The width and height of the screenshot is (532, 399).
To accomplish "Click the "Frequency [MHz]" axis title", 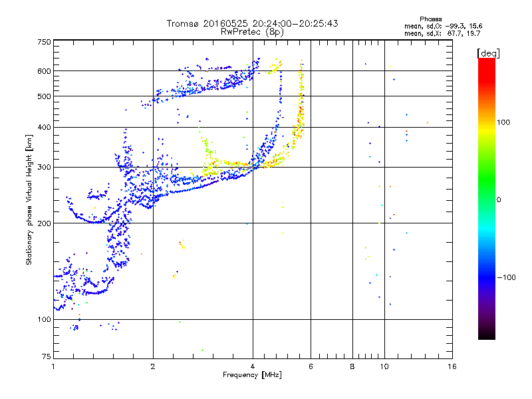I will 252,375.
